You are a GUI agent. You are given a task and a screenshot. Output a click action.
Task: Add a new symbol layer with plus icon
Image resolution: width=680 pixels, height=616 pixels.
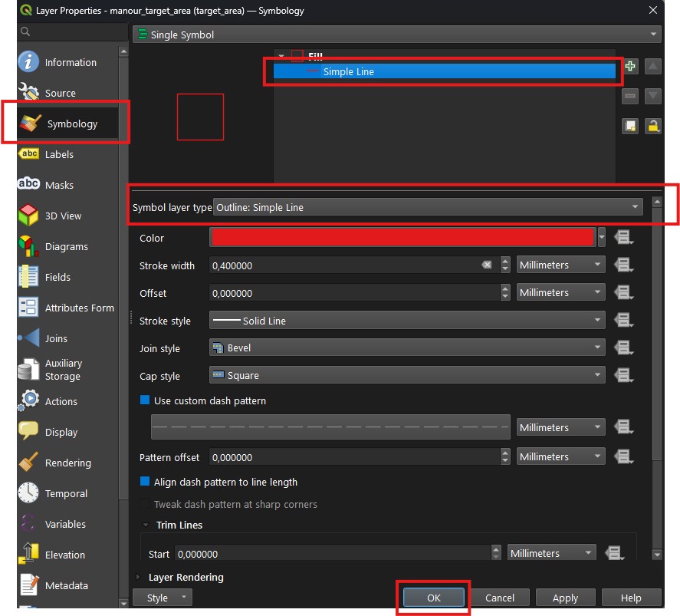tap(629, 66)
